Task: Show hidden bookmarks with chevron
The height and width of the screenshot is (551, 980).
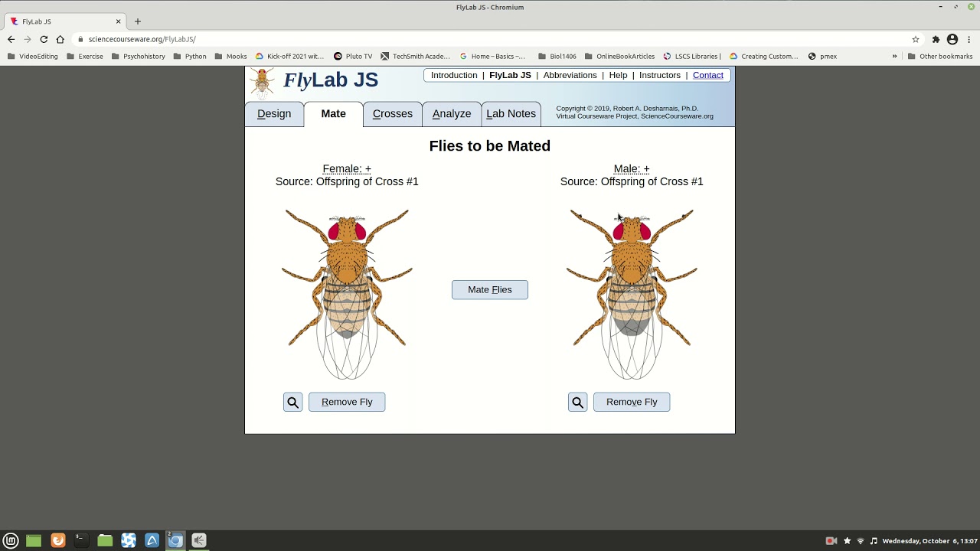Action: pyautogui.click(x=894, y=56)
